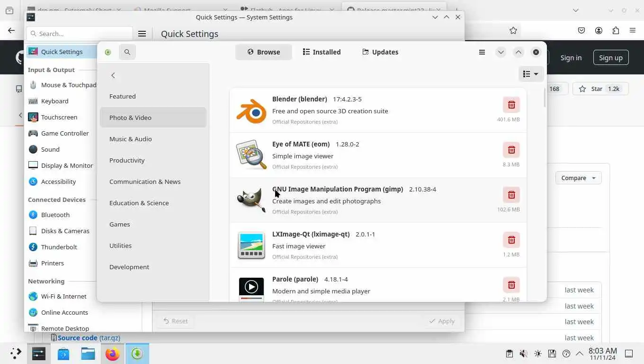The height and width of the screenshot is (364, 644).
Task: Open Quick Settings in System Settings sidebar
Action: [62, 52]
